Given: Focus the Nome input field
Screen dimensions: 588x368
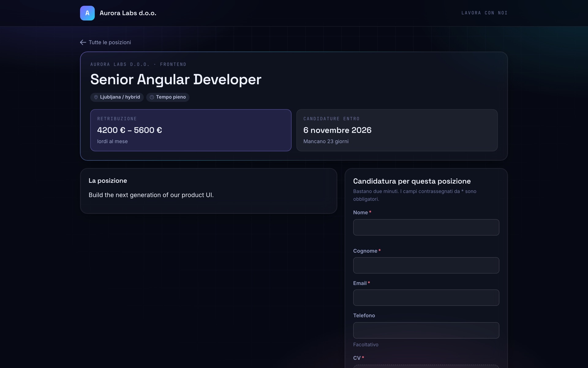Looking at the screenshot, I should coord(426,227).
